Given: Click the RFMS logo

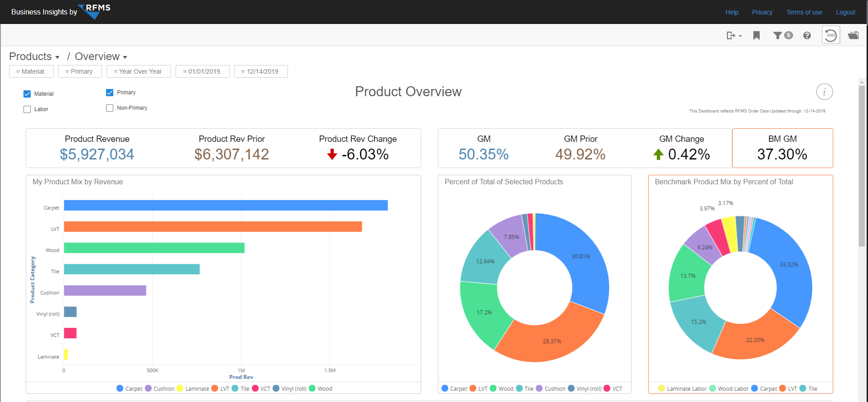Looking at the screenshot, I should (x=94, y=11).
